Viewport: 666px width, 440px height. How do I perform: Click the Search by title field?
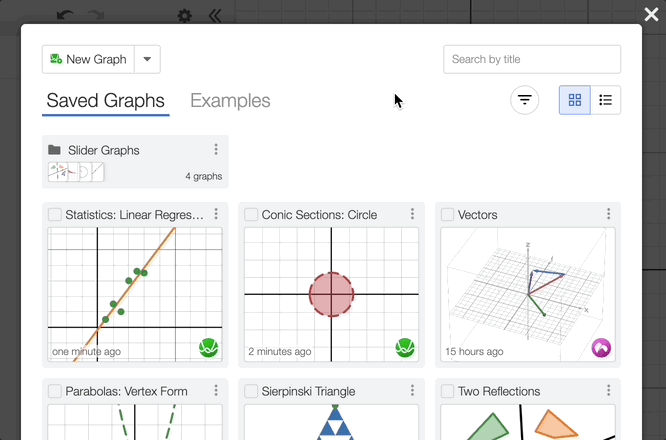click(532, 59)
